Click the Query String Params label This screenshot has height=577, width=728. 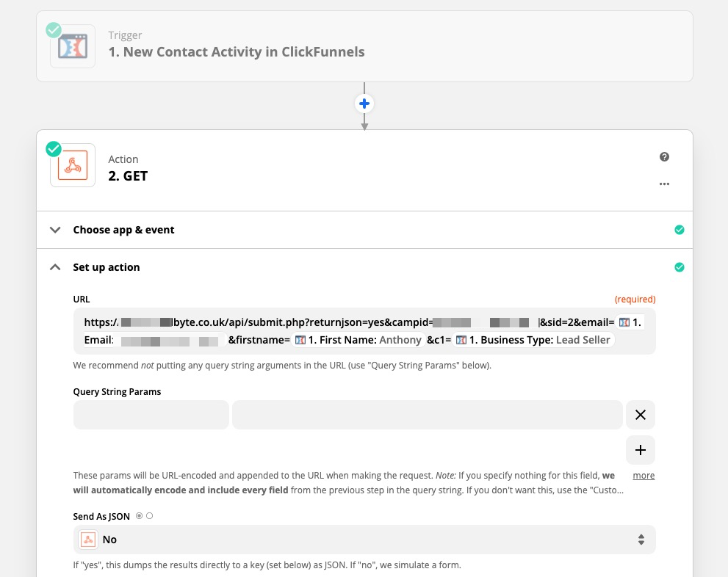click(x=117, y=391)
